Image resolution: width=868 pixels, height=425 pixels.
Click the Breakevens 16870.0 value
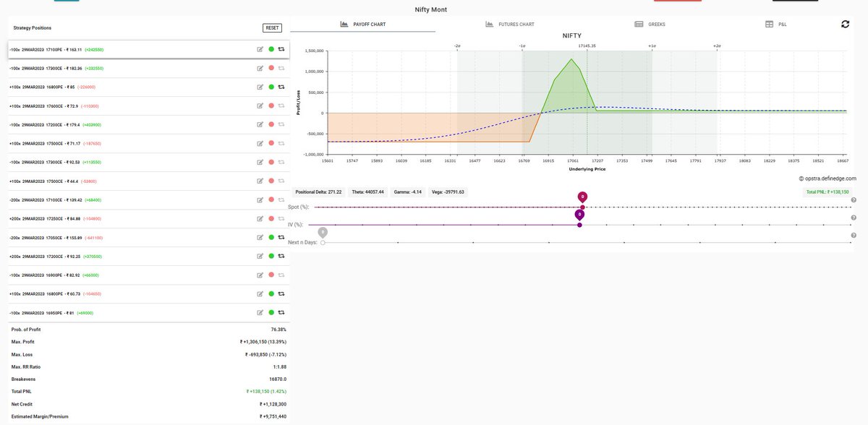point(278,379)
